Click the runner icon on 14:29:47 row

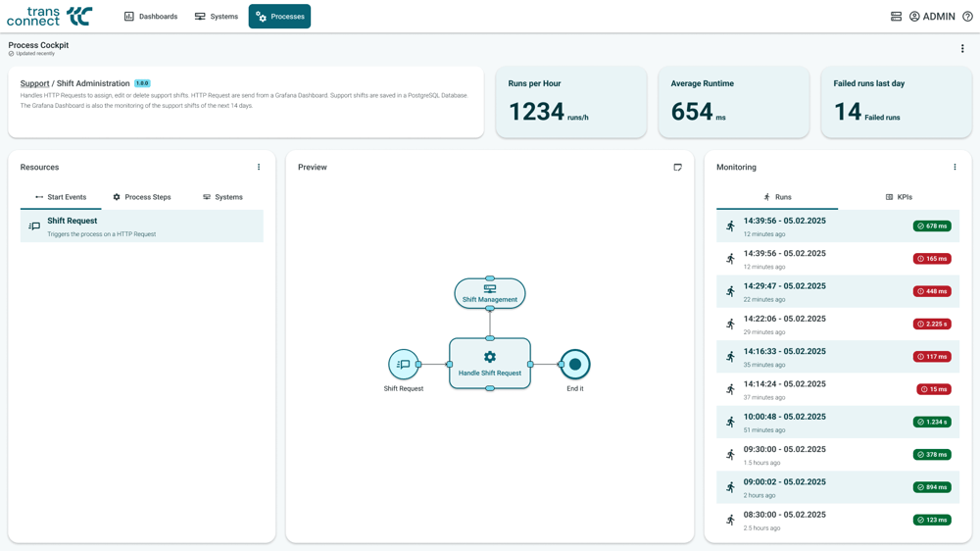730,291
